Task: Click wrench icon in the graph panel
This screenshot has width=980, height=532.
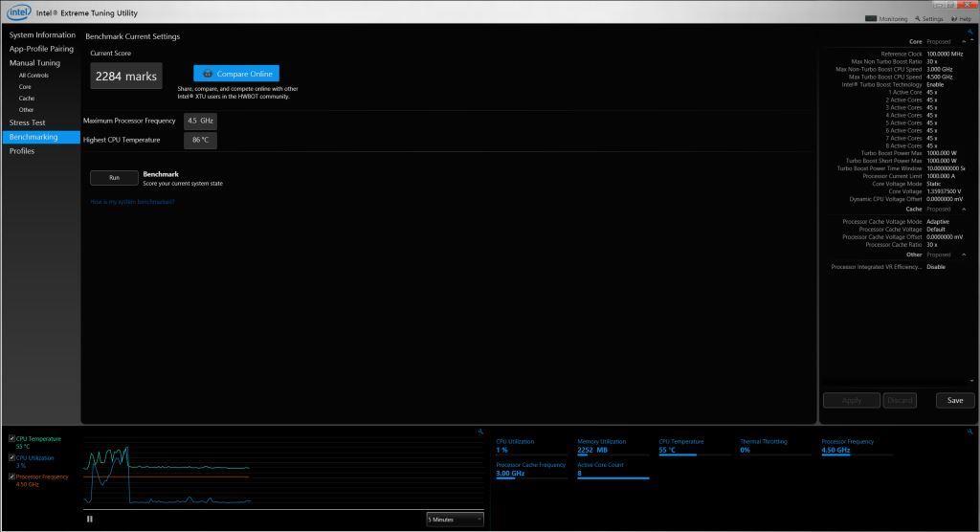Action: coord(480,432)
